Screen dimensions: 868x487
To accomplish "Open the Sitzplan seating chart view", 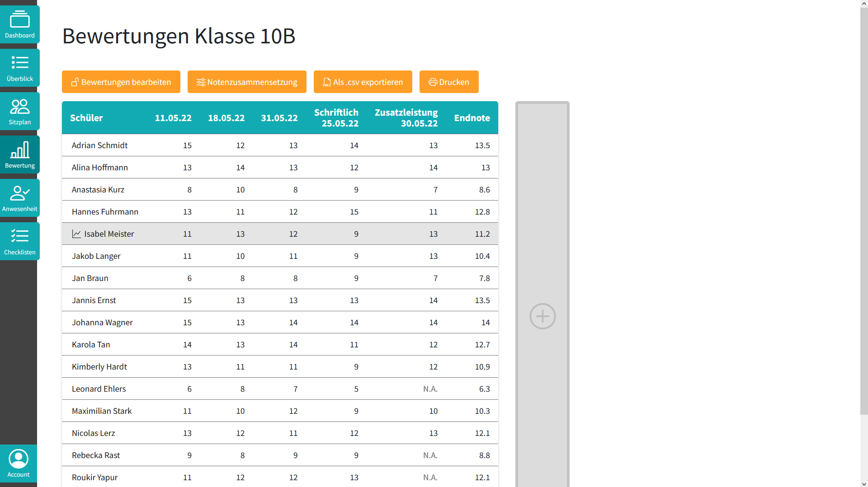I will pyautogui.click(x=19, y=111).
